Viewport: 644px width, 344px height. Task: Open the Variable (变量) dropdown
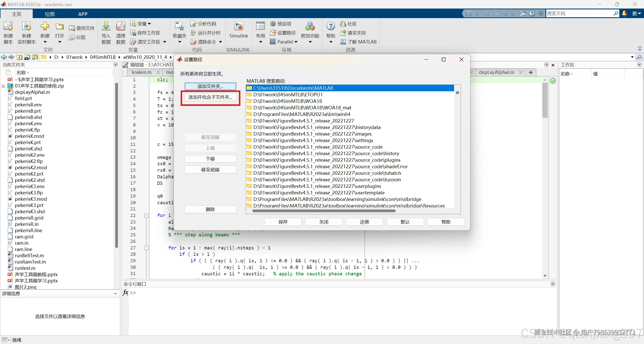(149, 24)
